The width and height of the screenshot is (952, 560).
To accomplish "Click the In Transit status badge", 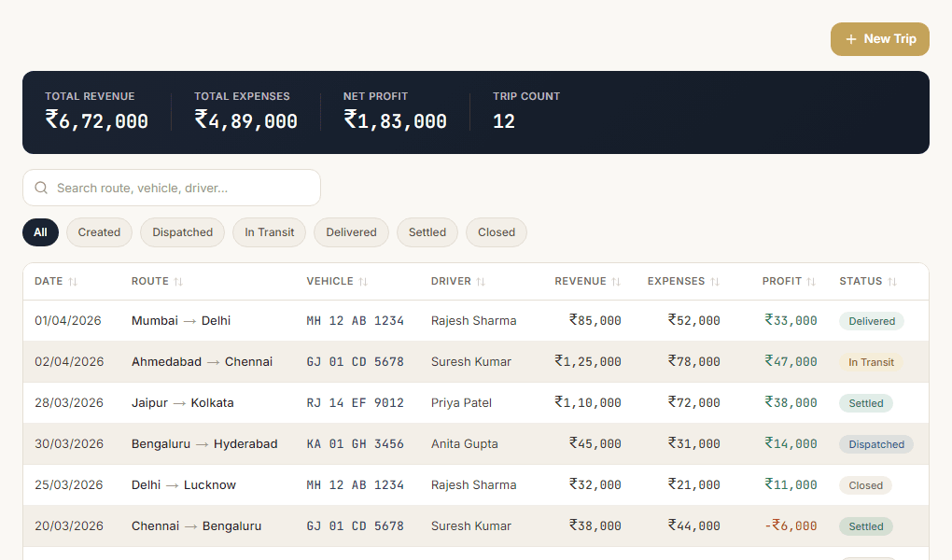I will pyautogui.click(x=871, y=363).
